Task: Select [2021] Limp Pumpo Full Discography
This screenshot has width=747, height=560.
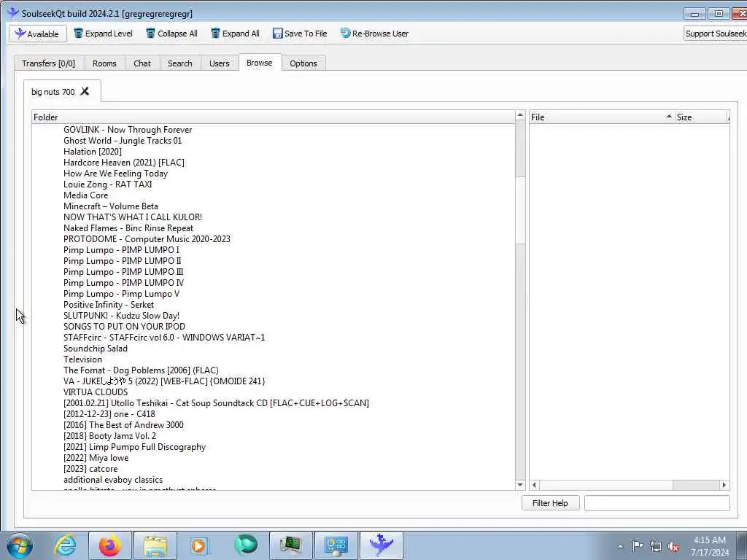Action: click(134, 447)
